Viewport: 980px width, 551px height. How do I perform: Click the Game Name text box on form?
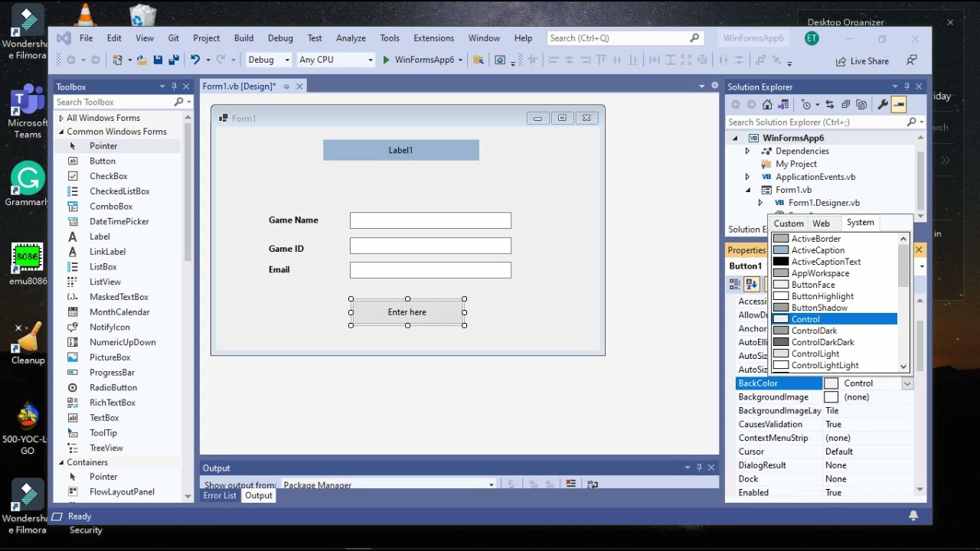tap(430, 220)
